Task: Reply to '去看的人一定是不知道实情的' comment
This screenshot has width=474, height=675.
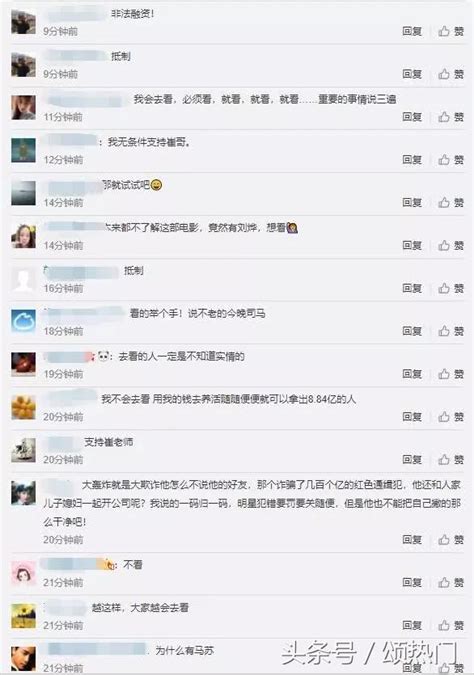Action: tap(412, 374)
